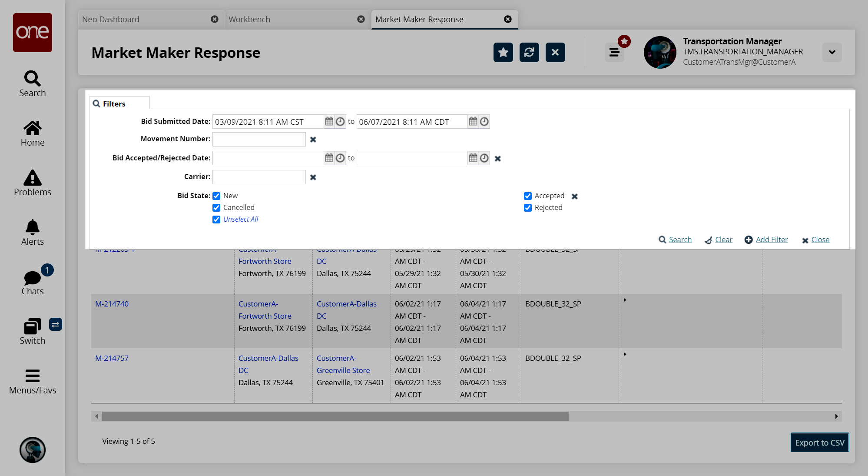Screen dimensions: 868x476
Task: Uncheck the New bid state checkbox
Action: (x=216, y=196)
